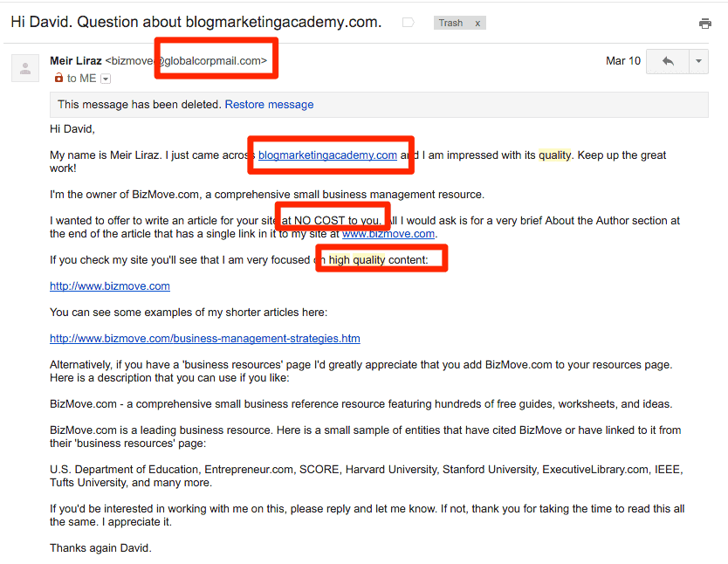Viewport: 728px width, 564px height.
Task: Click the sender name Meir Liraz
Action: click(x=76, y=61)
